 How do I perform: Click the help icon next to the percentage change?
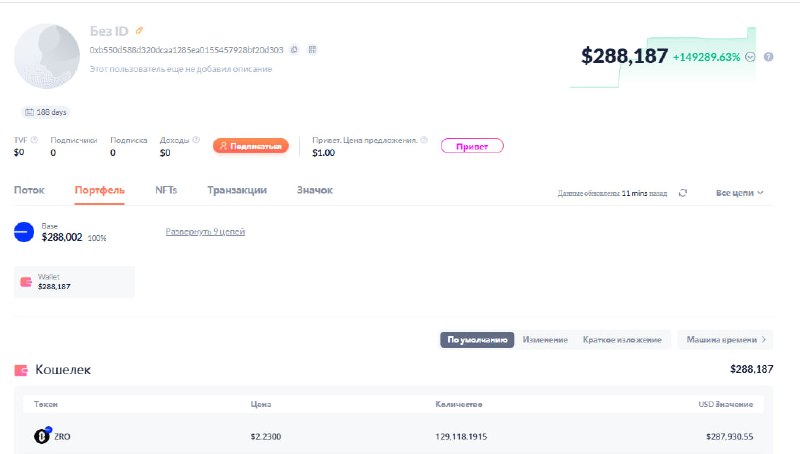pyautogui.click(x=768, y=57)
